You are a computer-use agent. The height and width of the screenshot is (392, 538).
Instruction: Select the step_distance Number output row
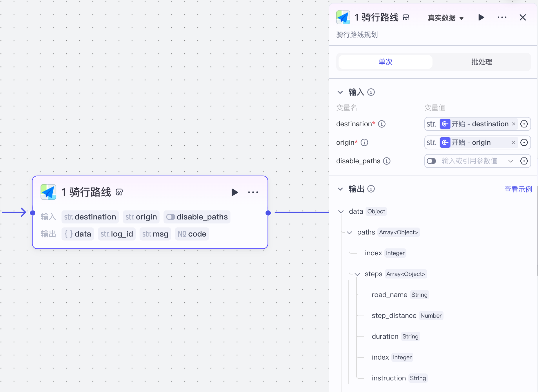(407, 316)
